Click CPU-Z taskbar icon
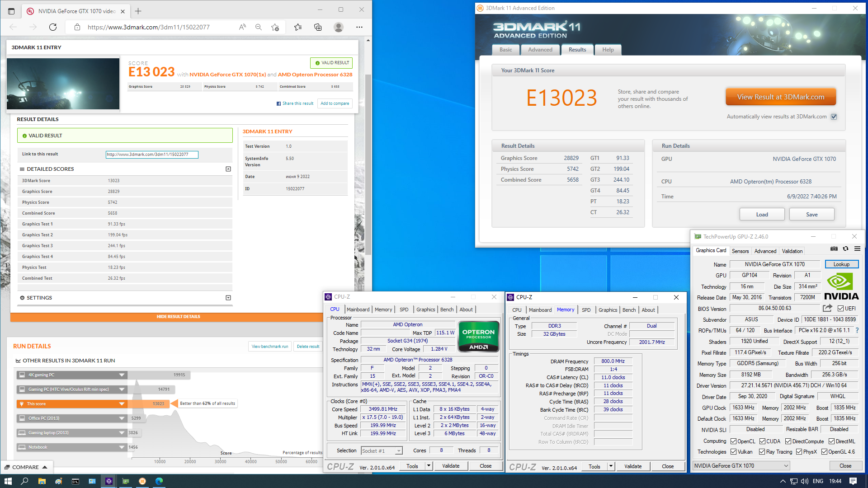The width and height of the screenshot is (868, 488). coord(109,481)
